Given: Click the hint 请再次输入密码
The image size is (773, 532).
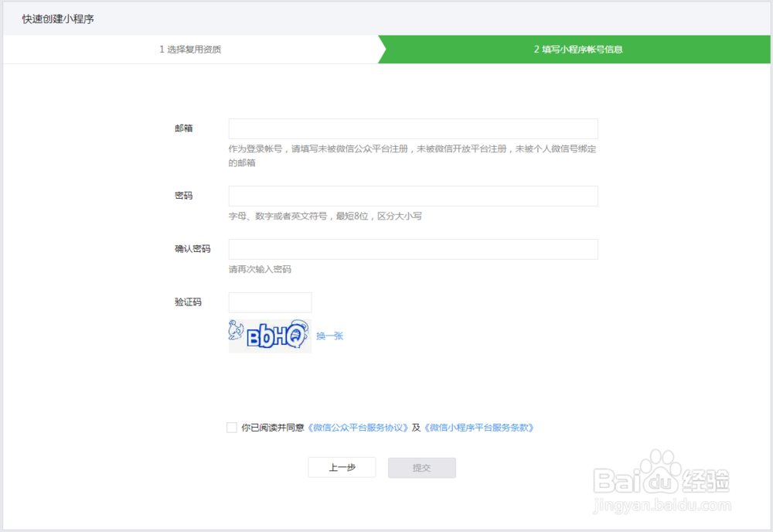Looking at the screenshot, I should pos(260,269).
